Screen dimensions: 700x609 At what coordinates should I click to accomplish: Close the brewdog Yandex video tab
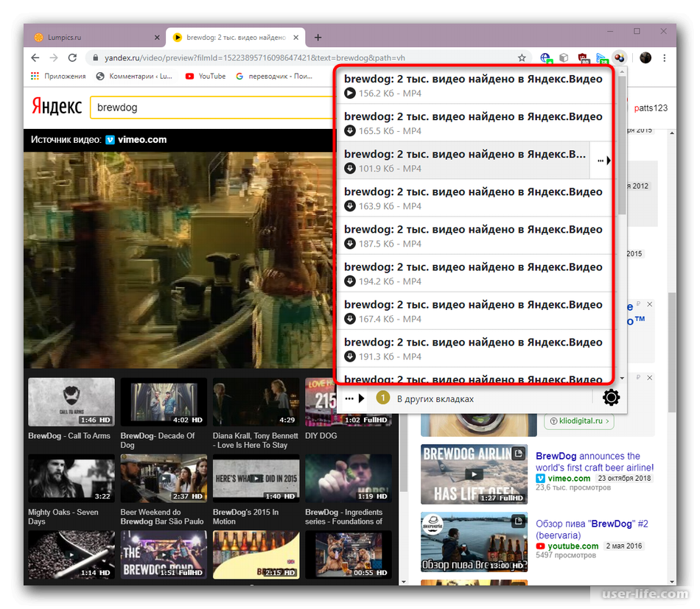(x=296, y=38)
